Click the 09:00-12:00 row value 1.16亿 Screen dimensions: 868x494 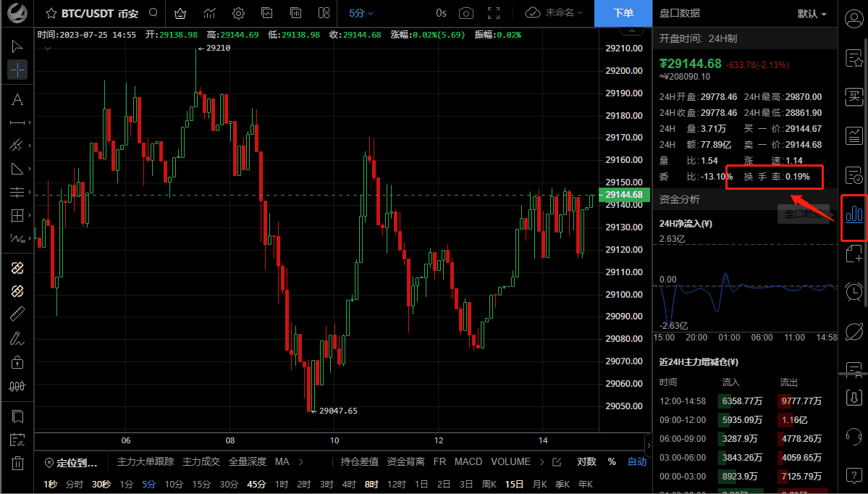(796, 420)
